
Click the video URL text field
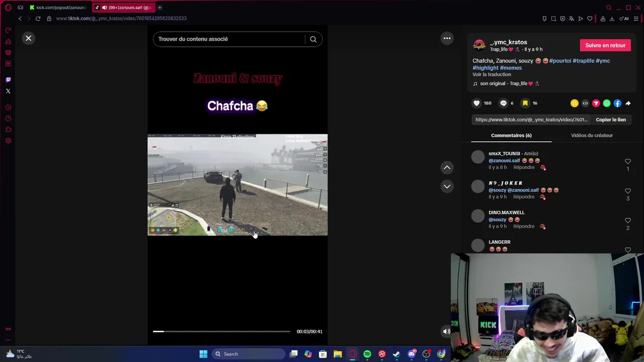pyautogui.click(x=531, y=120)
